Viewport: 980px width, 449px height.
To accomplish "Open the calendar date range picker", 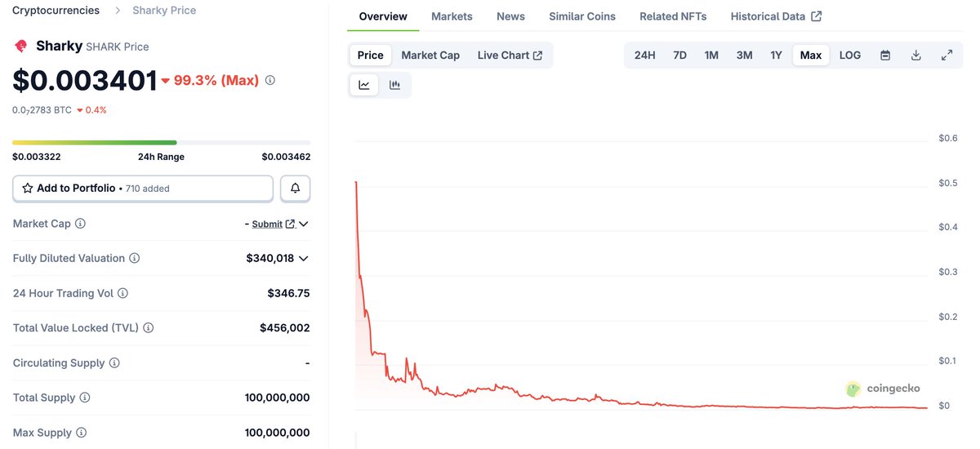I will click(x=885, y=56).
